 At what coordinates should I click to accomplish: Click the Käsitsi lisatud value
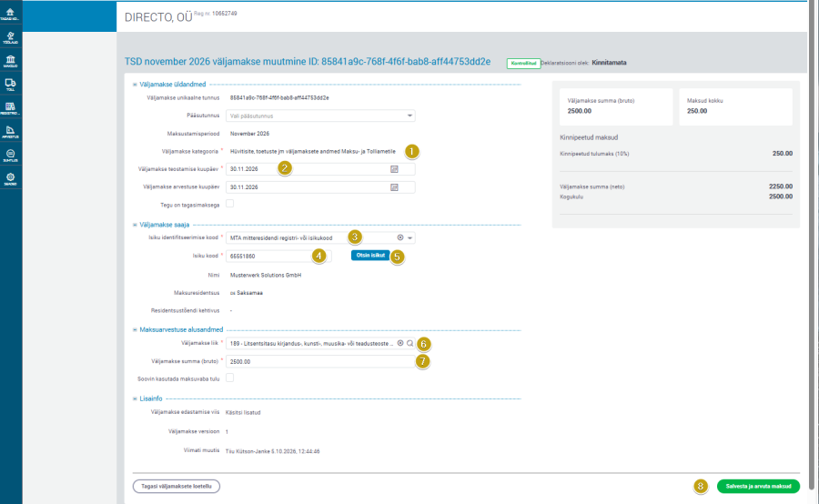pyautogui.click(x=243, y=413)
